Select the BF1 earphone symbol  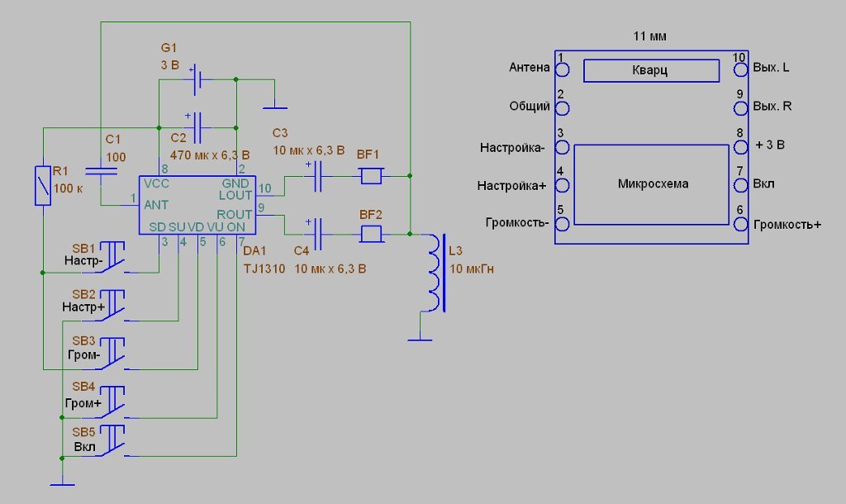tap(371, 176)
